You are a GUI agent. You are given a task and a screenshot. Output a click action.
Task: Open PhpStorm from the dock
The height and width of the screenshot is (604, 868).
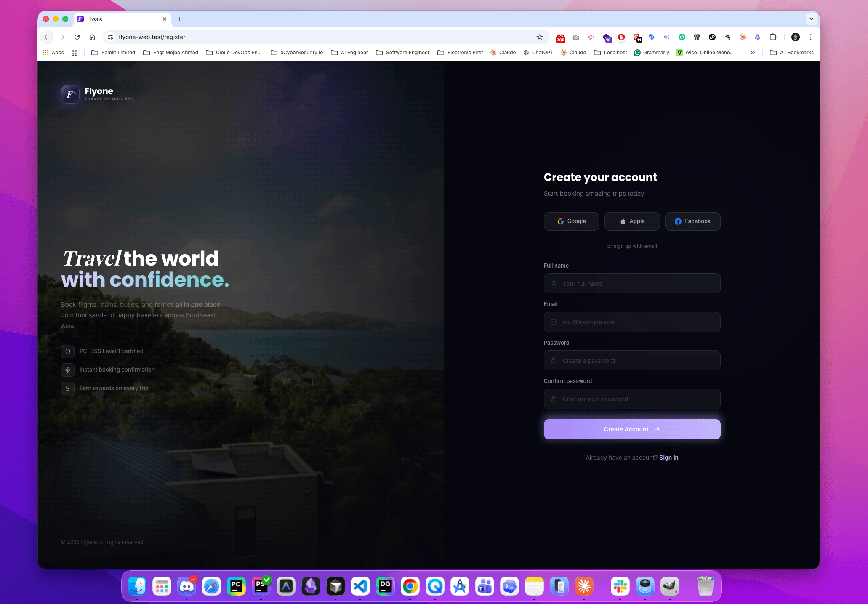(261, 586)
